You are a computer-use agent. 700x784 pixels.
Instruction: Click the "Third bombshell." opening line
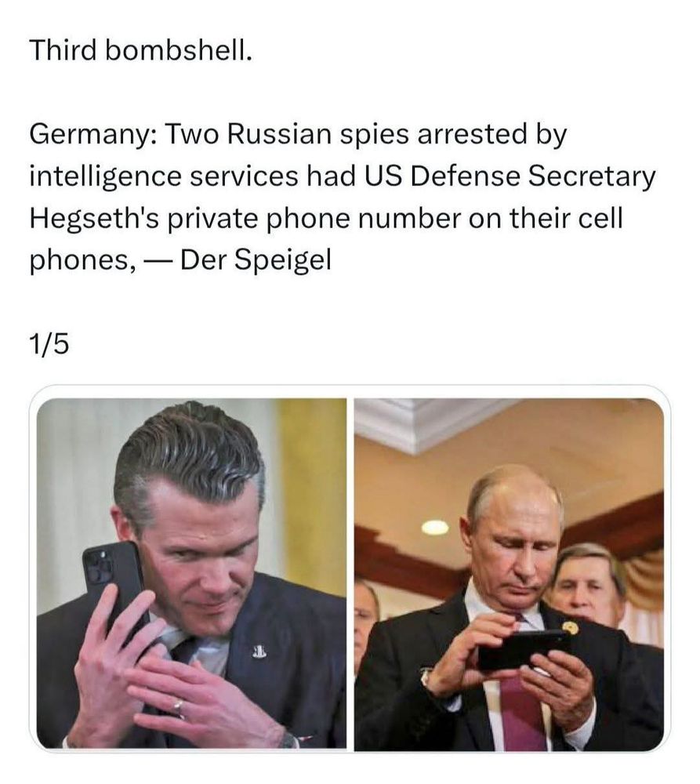tap(141, 50)
